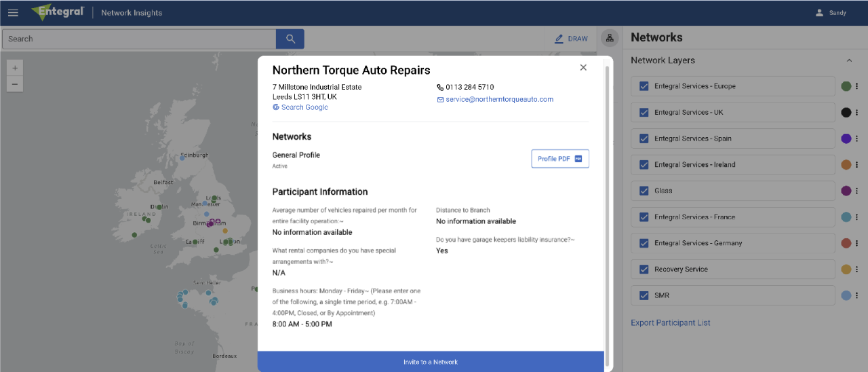Image resolution: width=868 pixels, height=372 pixels.
Task: Click the DRAW button label
Action: pos(578,39)
